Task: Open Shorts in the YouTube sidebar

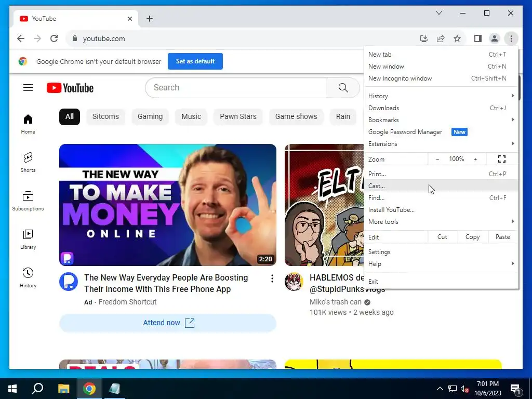Action: (x=28, y=162)
